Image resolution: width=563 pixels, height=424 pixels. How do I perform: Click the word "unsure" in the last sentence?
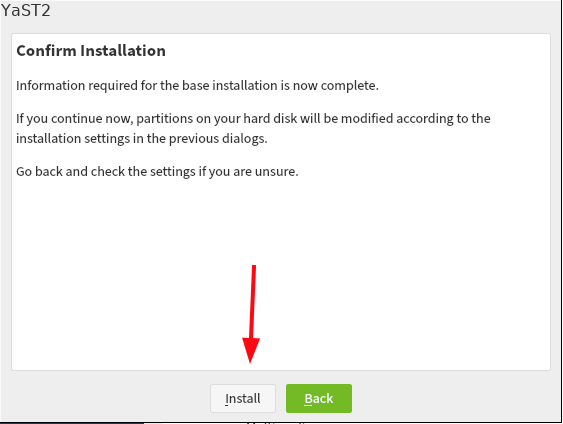point(275,172)
